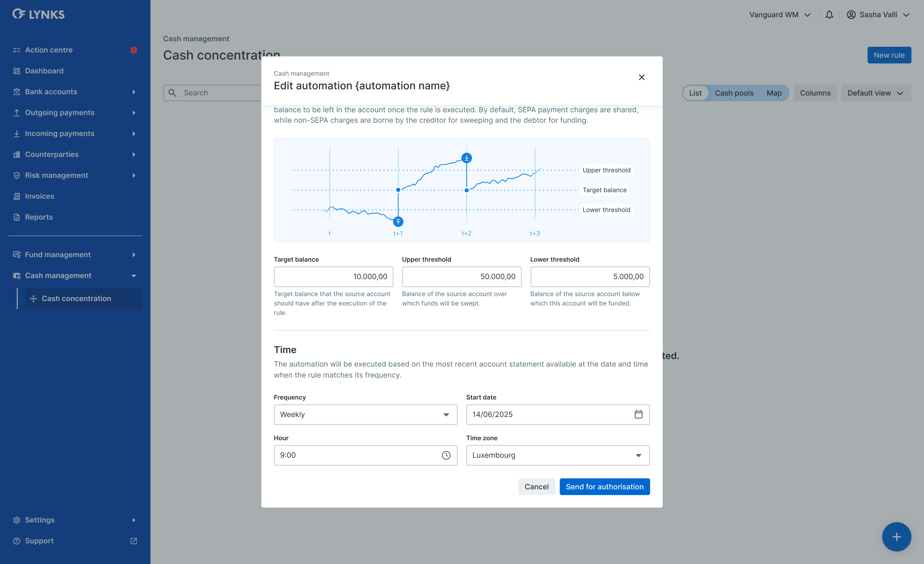This screenshot has width=924, height=564.
Task: Click the notifications bell icon
Action: coord(829,15)
